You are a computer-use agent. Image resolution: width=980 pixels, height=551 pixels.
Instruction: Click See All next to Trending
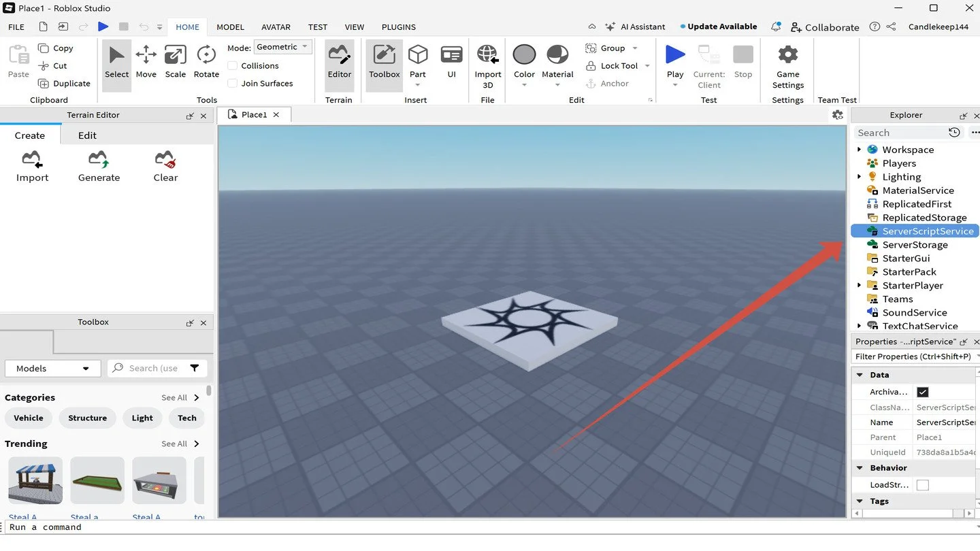coord(180,444)
